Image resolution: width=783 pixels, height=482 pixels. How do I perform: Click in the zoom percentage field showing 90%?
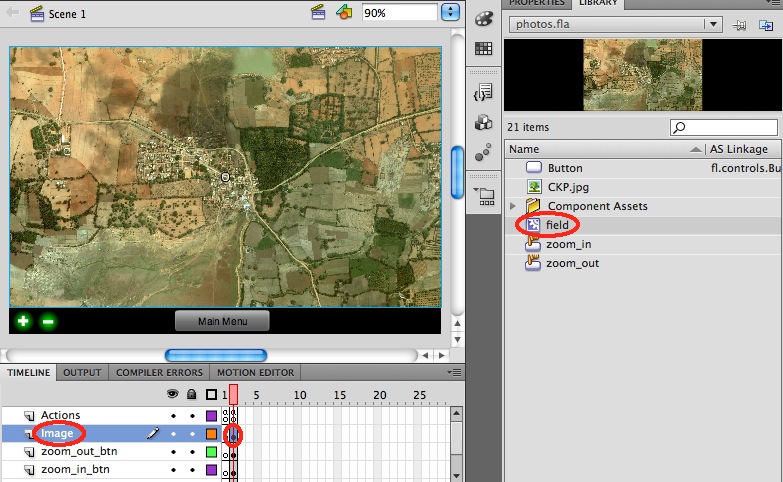[399, 12]
